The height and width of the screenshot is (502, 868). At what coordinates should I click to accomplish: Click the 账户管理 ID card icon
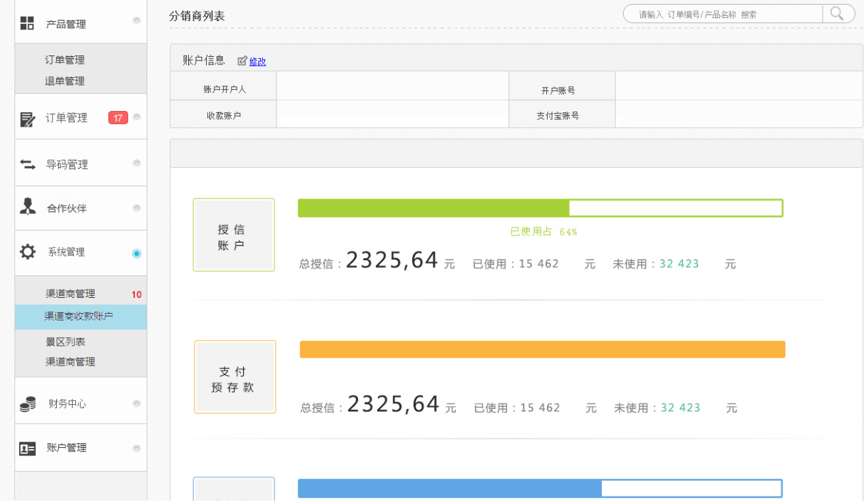click(x=27, y=449)
